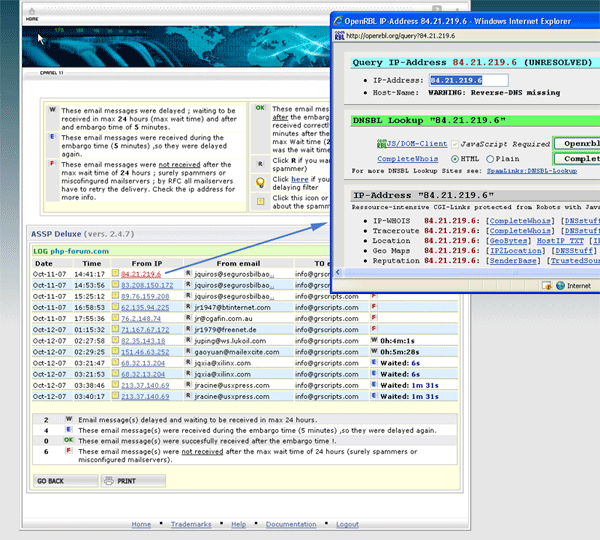This screenshot has width=600, height=540.
Task: Click the popup horizontal scrollbar left arrow
Action: click(x=338, y=272)
